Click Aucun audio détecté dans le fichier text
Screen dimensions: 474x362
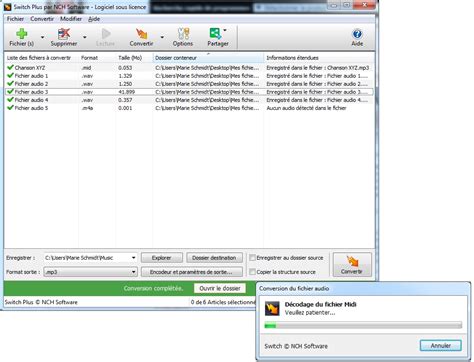306,108
